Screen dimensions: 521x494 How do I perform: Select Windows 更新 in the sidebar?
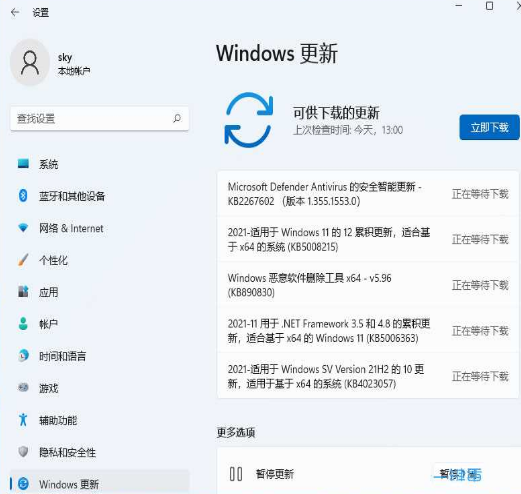tap(100, 483)
